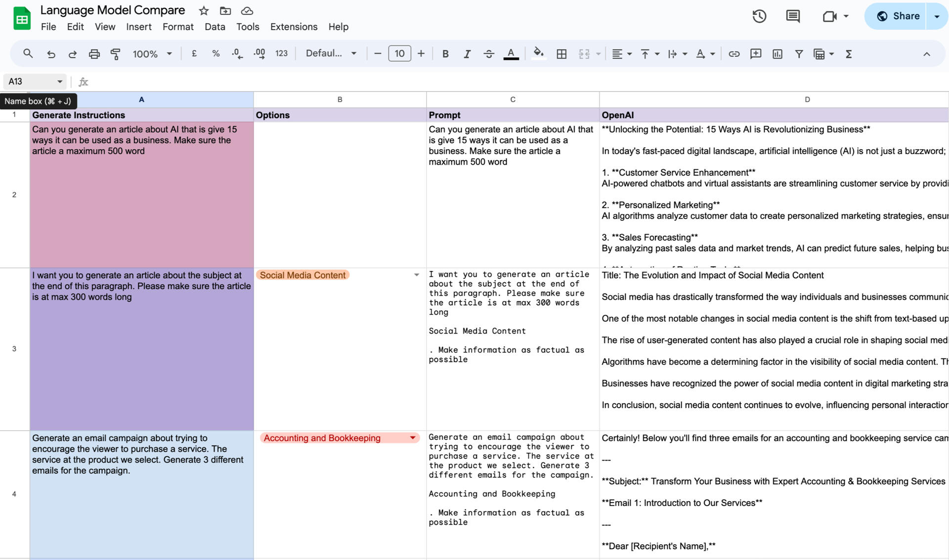This screenshot has height=560, width=949.
Task: Click the Print icon
Action: point(94,54)
